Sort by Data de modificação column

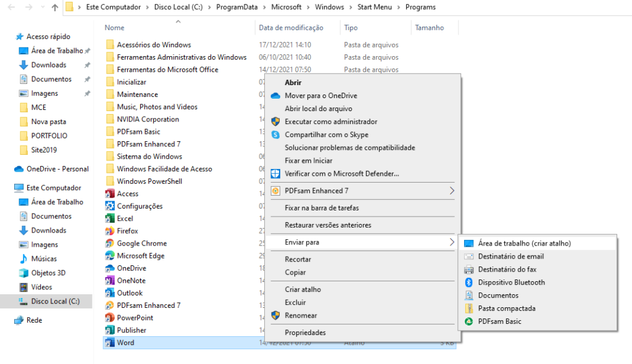(x=291, y=28)
